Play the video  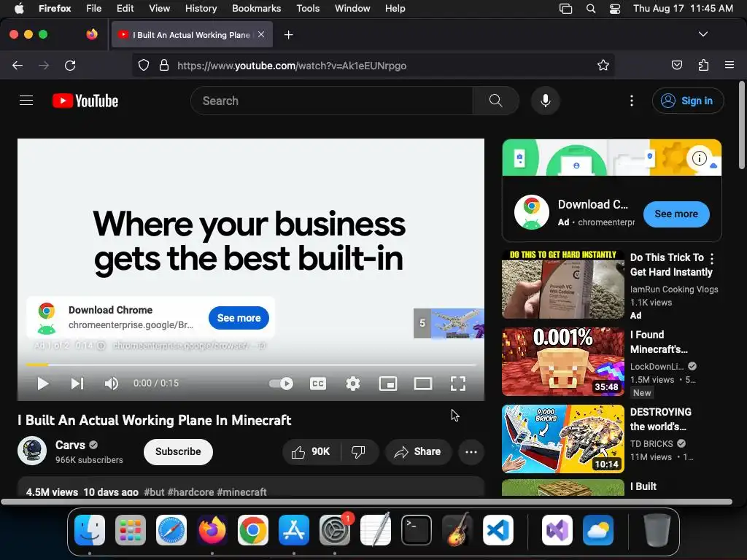(43, 384)
